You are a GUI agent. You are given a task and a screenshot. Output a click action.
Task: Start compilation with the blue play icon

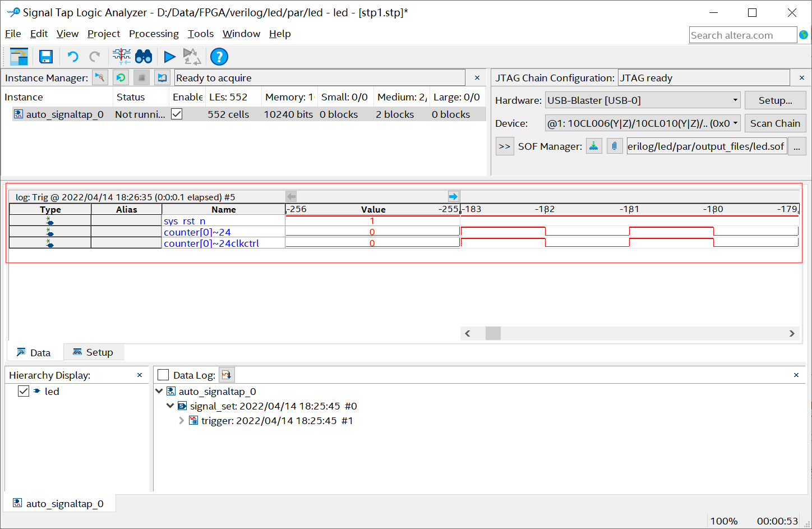(x=169, y=57)
